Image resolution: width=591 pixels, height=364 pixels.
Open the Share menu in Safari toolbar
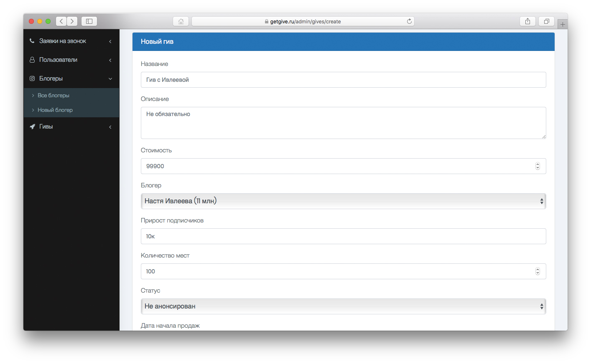[527, 21]
